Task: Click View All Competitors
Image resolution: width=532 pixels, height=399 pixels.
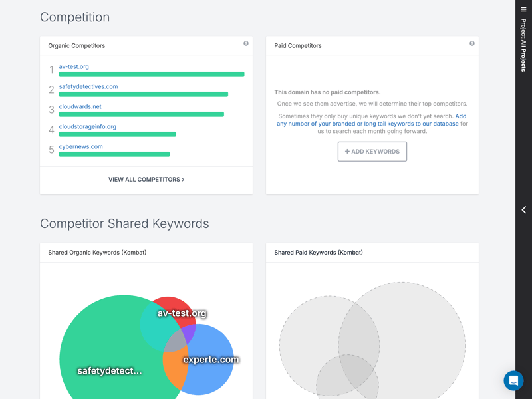Action: (146, 180)
